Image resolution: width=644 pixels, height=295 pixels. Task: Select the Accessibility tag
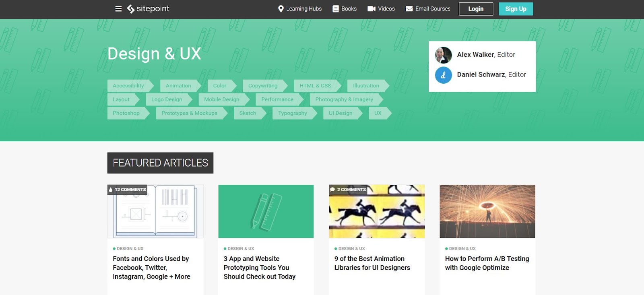point(130,86)
